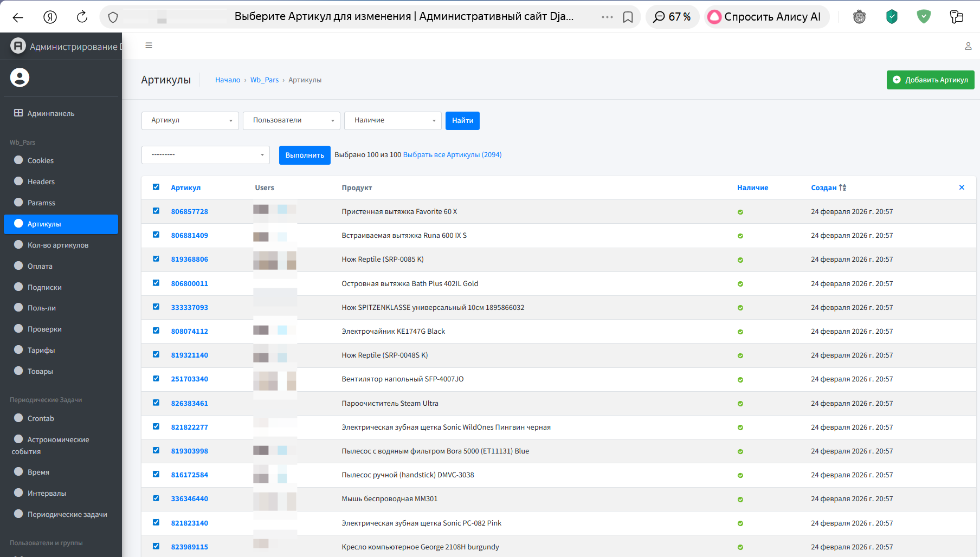Click Добавить Артикул button
Viewport: 980px width, 557px height.
pyautogui.click(x=930, y=80)
